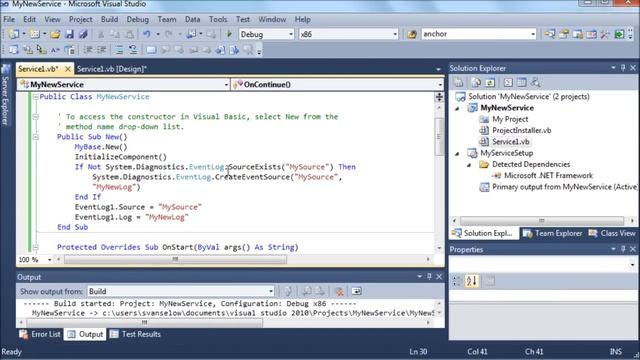Screen dimensions: 640x360
Task: Click the Categorized icon in Properties panel
Action: pos(457,281)
